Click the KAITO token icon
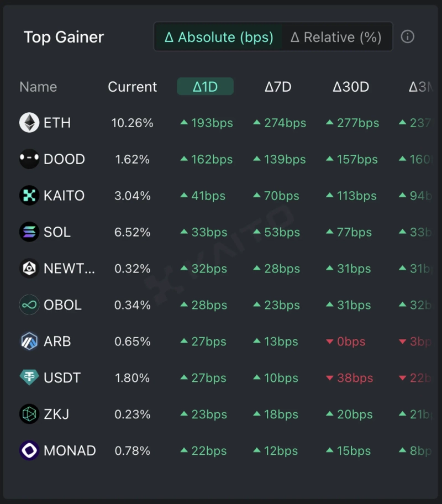The height and width of the screenshot is (504, 442). tap(29, 196)
